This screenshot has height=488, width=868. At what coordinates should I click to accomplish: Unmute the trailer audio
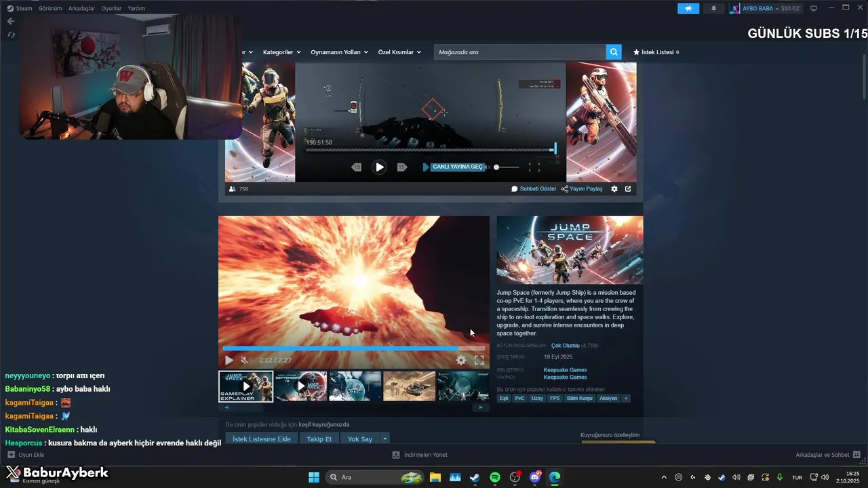245,361
